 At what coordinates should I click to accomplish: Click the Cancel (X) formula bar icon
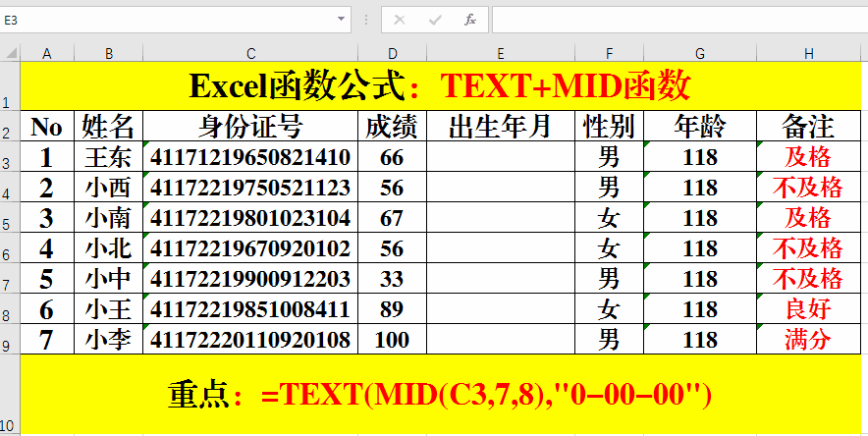(399, 21)
